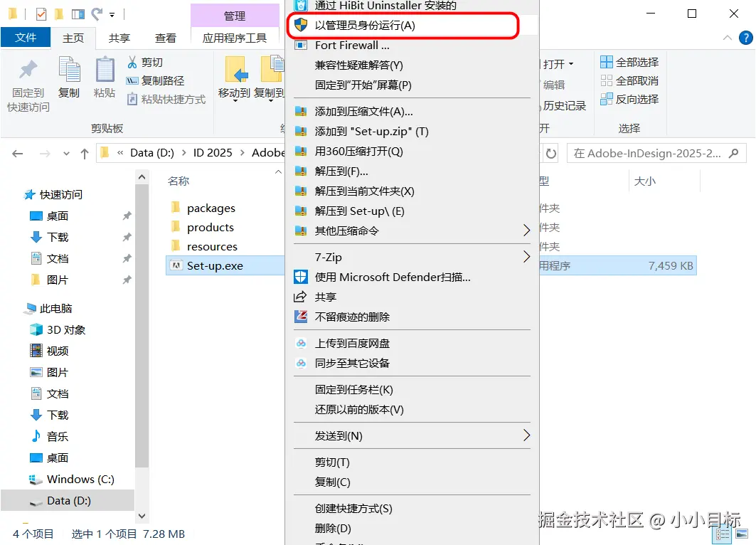This screenshot has height=545, width=756.
Task: Click the up-arrow parent folder button
Action: point(85,154)
